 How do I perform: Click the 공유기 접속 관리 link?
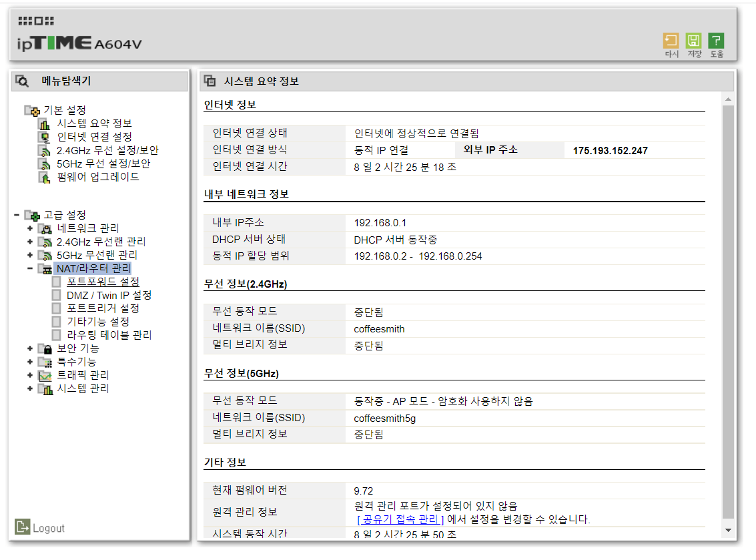point(400,519)
